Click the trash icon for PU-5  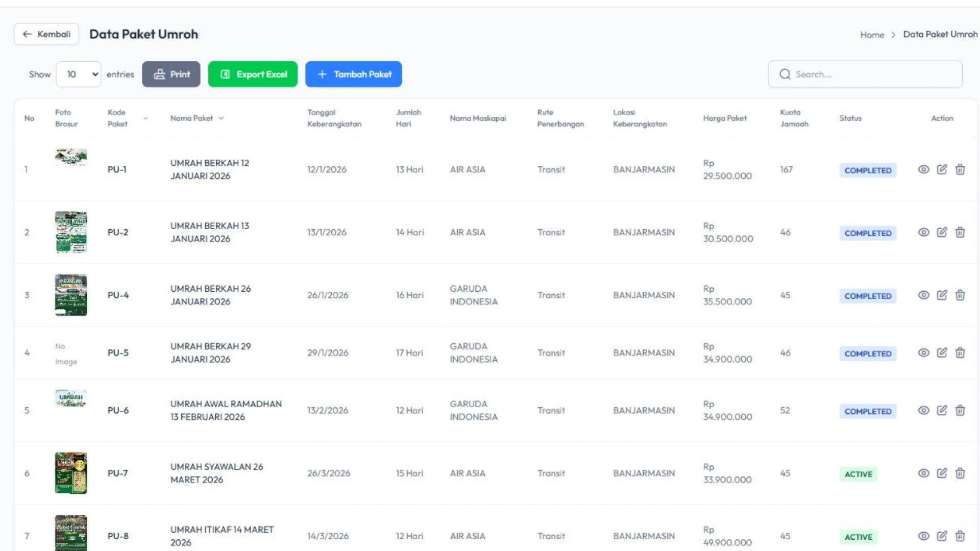[960, 353]
